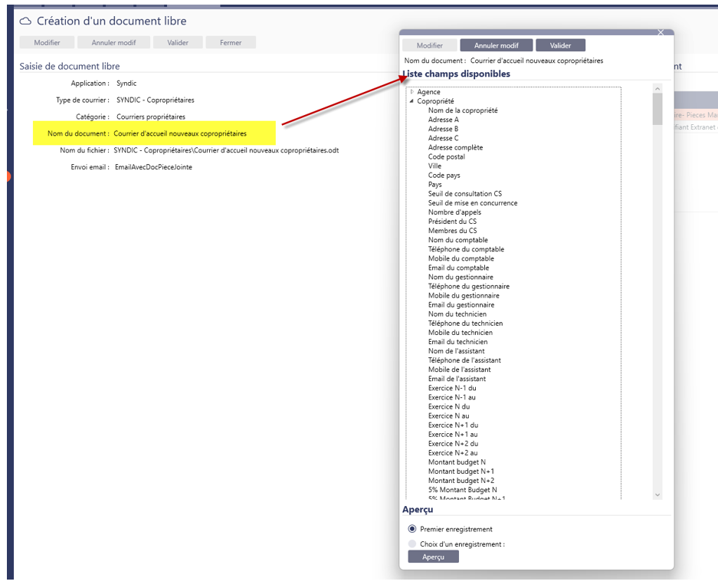This screenshot has width=718, height=588.
Task: Expand the Agence tree node
Action: [x=411, y=92]
